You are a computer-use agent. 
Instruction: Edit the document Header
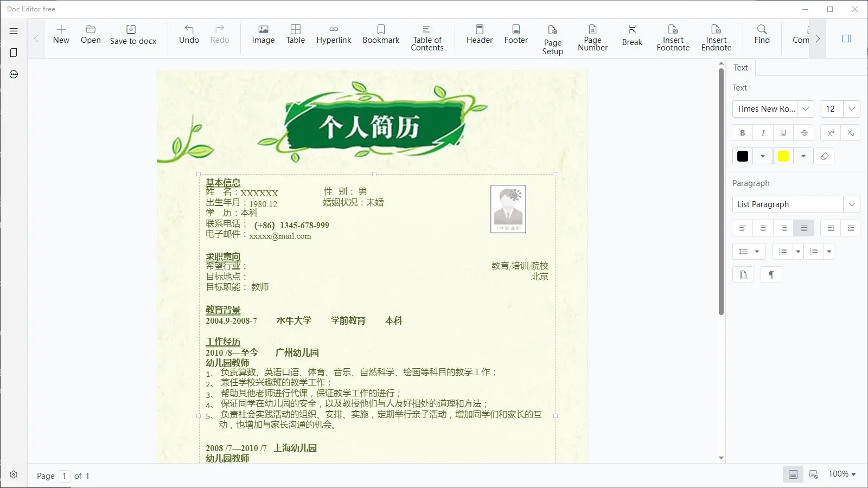tap(480, 35)
